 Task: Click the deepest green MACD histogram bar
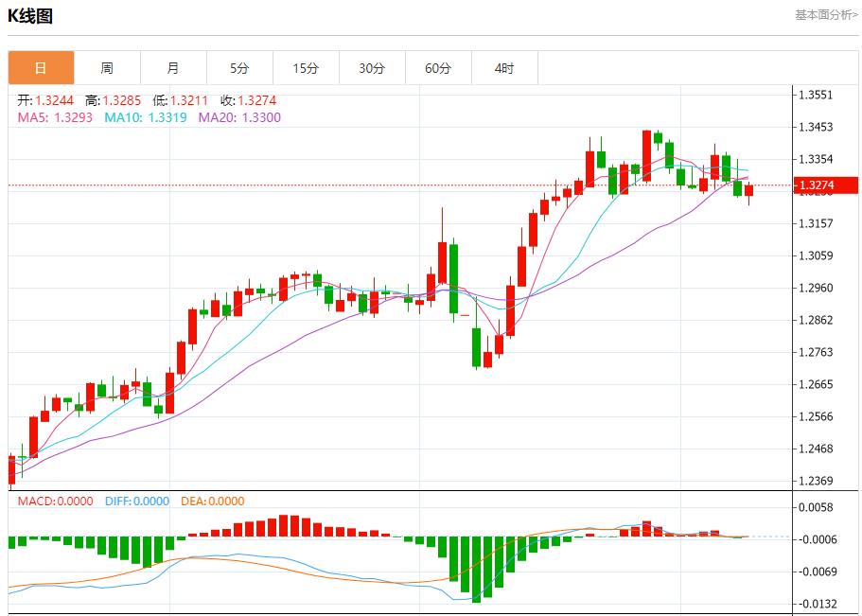click(476, 570)
